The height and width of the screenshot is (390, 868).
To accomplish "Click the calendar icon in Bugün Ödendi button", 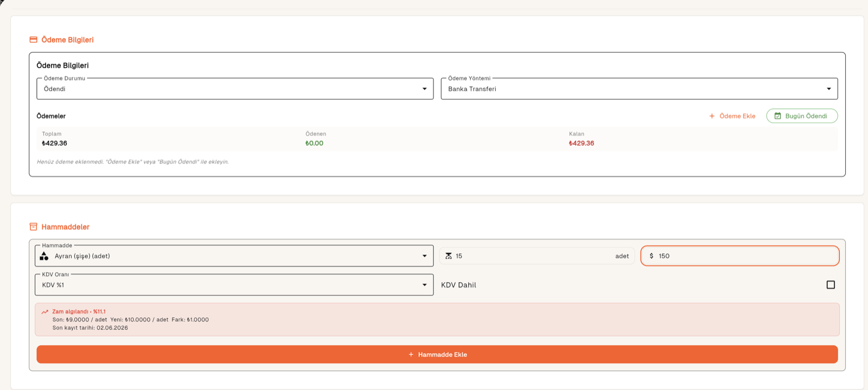I will point(777,116).
